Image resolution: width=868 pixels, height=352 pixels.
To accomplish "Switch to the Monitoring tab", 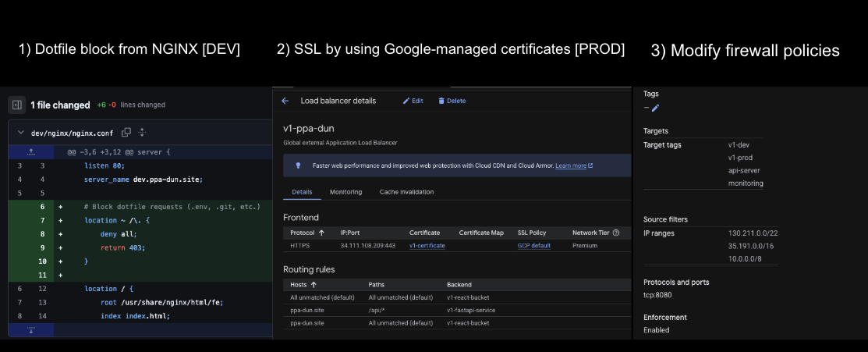I will point(345,192).
